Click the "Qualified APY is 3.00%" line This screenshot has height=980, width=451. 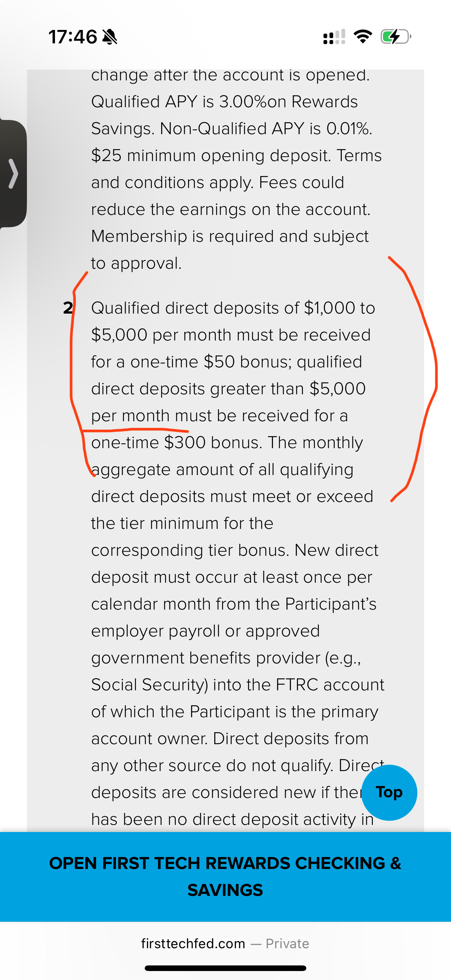pos(224,102)
